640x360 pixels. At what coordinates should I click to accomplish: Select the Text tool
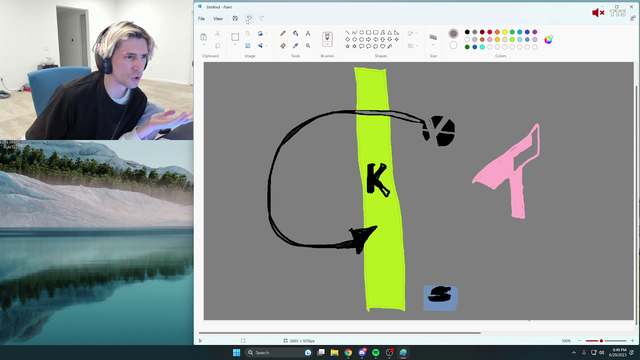click(x=308, y=33)
